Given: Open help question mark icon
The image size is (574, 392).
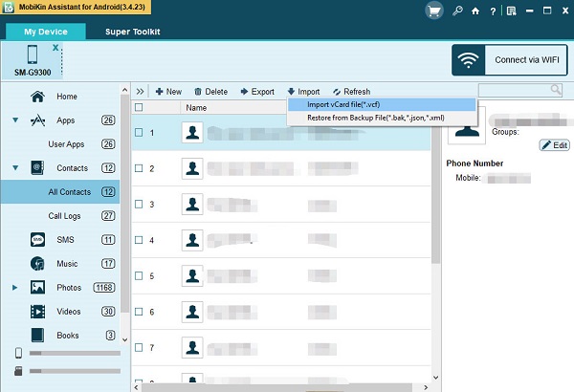Looking at the screenshot, I should (x=493, y=11).
